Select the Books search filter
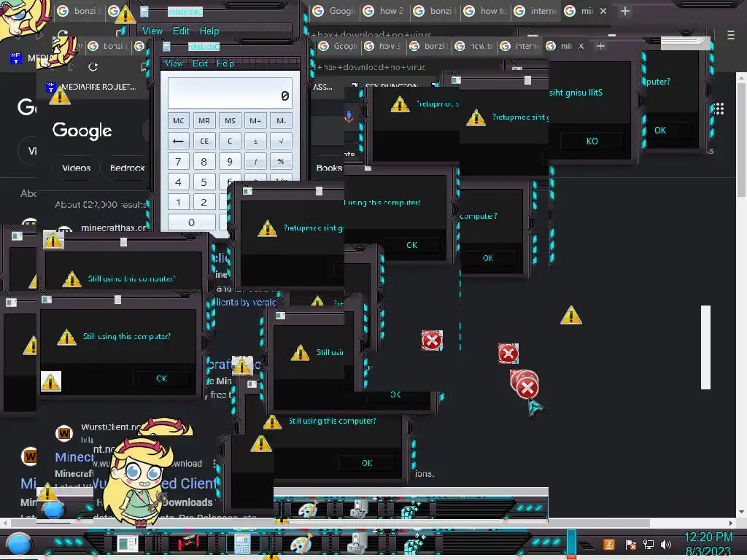 tap(329, 168)
